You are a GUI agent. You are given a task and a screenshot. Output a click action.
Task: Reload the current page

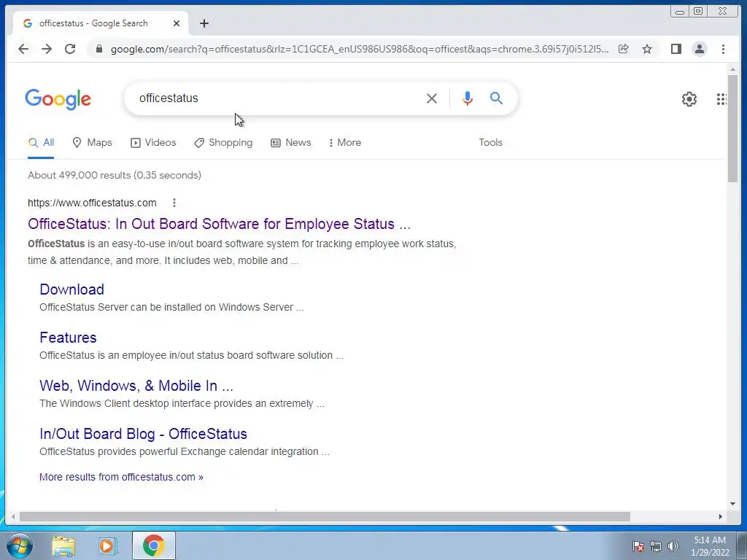(70, 49)
